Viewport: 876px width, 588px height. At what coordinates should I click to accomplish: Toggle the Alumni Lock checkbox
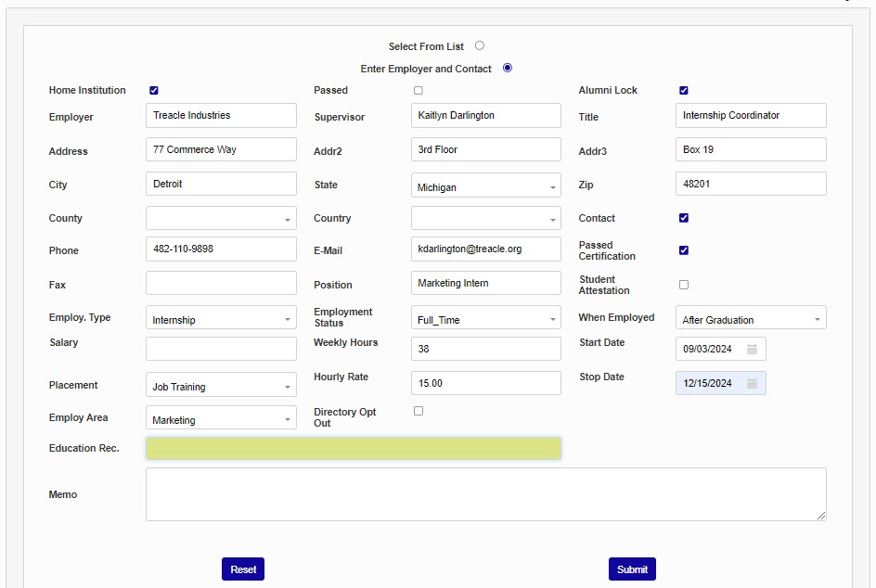[684, 91]
